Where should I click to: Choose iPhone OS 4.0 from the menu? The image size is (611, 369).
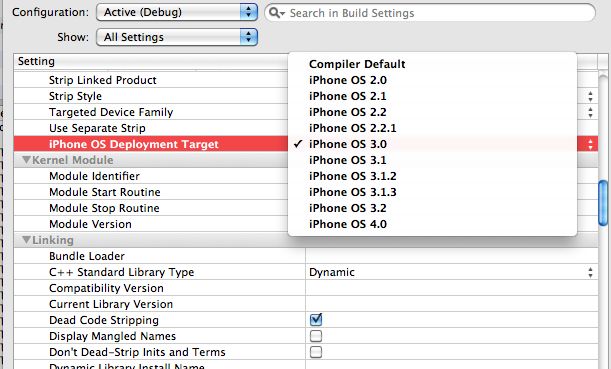[x=348, y=224]
